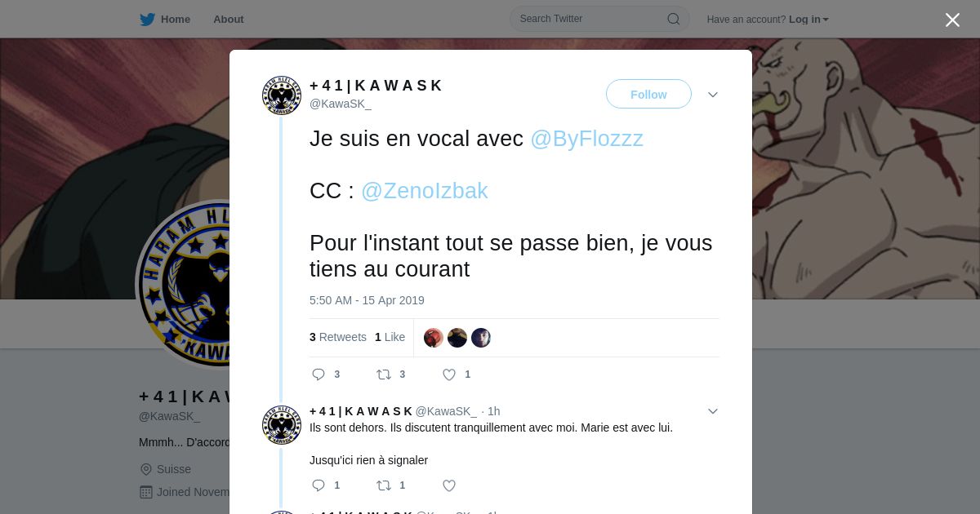Expand the main tweet options chevron
Image resolution: width=980 pixels, height=514 pixels.
click(713, 95)
